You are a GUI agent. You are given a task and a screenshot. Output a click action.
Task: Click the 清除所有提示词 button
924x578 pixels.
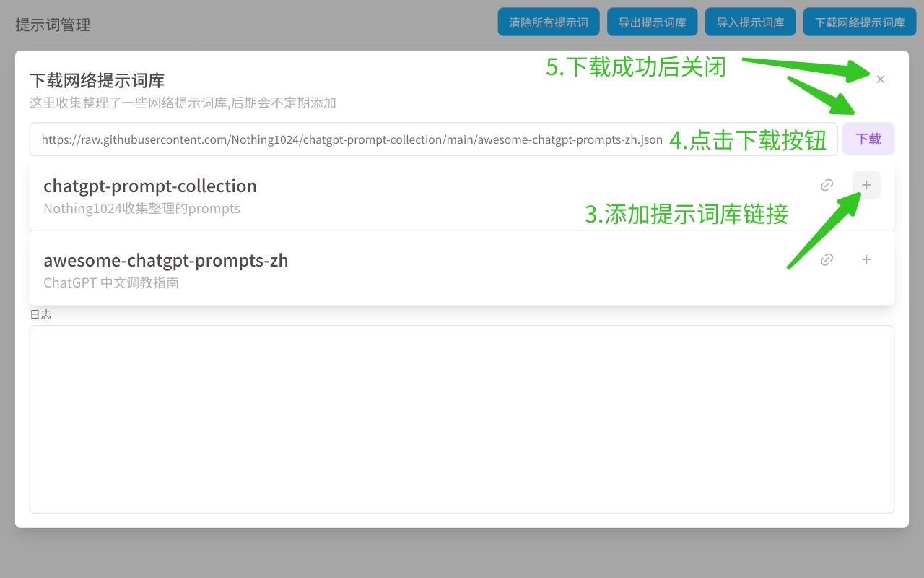(x=549, y=22)
